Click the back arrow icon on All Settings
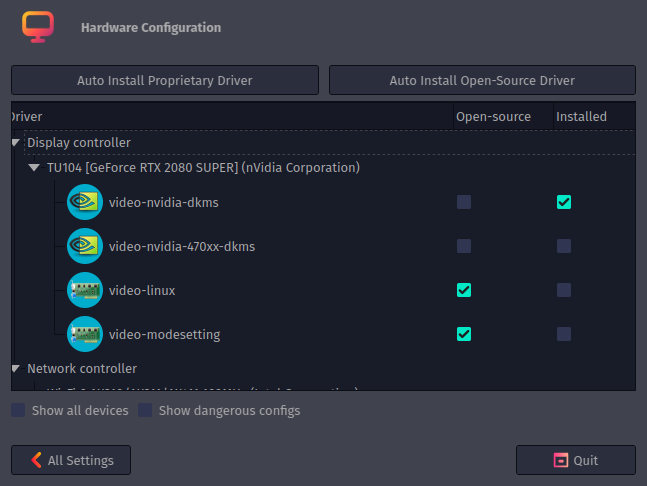Image resolution: width=647 pixels, height=486 pixels. [x=36, y=460]
